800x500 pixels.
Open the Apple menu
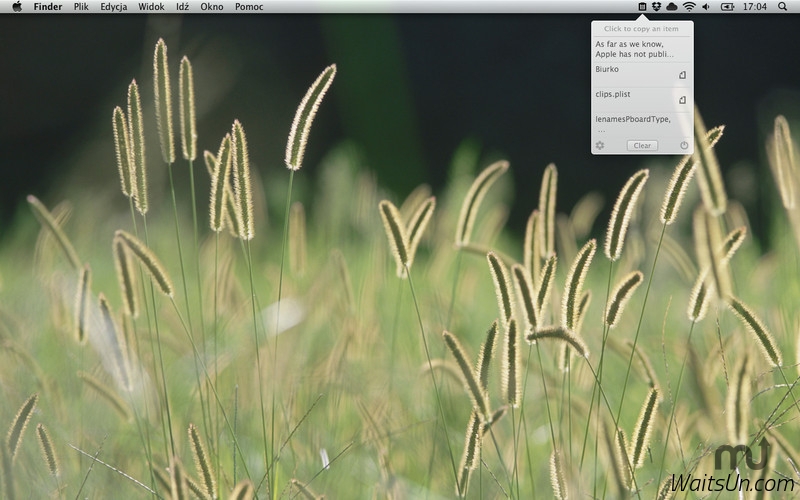click(16, 7)
